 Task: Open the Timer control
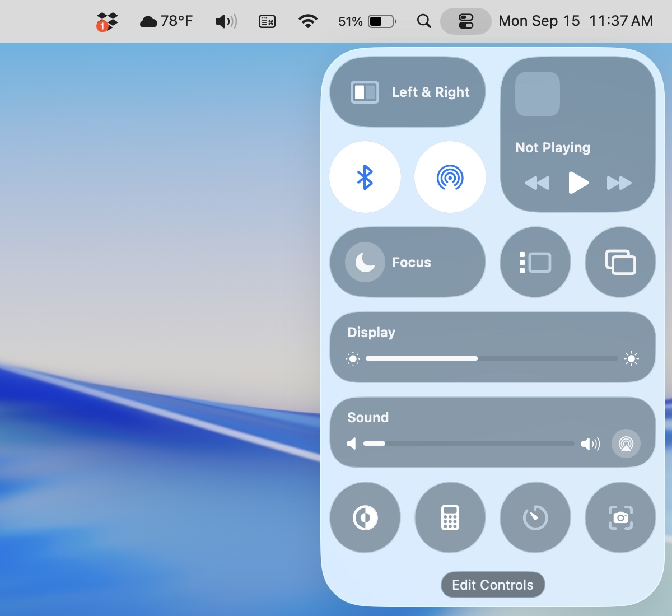[x=535, y=517]
